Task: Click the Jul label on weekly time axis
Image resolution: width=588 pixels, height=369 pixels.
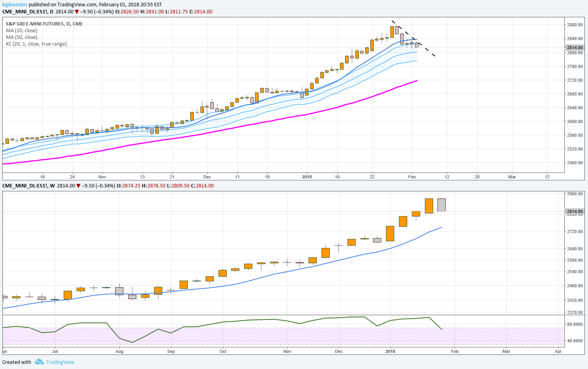Action: 55,351
